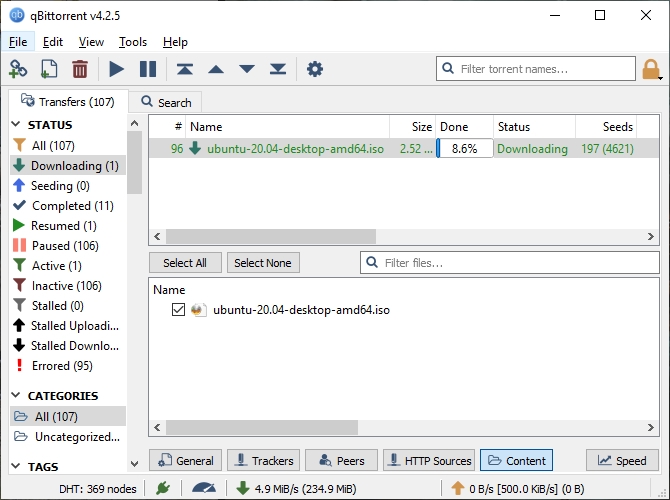This screenshot has height=500, width=670.
Task: Click the 8.6% progress bar
Action: point(464,149)
